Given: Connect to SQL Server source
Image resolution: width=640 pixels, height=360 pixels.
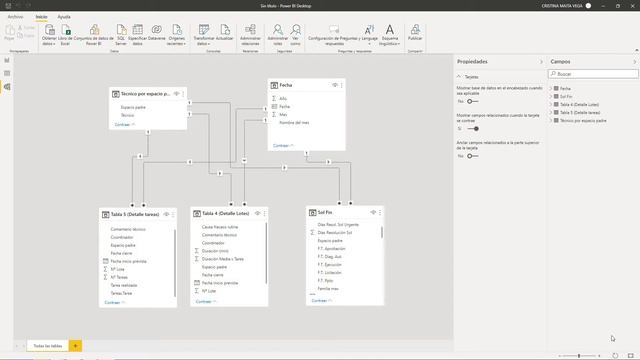Looking at the screenshot, I should coord(121,35).
